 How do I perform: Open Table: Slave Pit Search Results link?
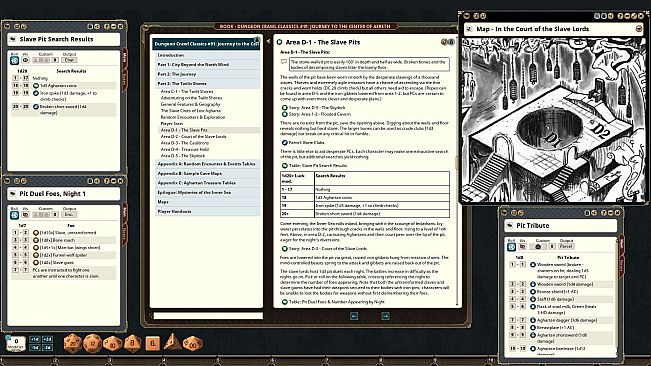click(x=285, y=166)
